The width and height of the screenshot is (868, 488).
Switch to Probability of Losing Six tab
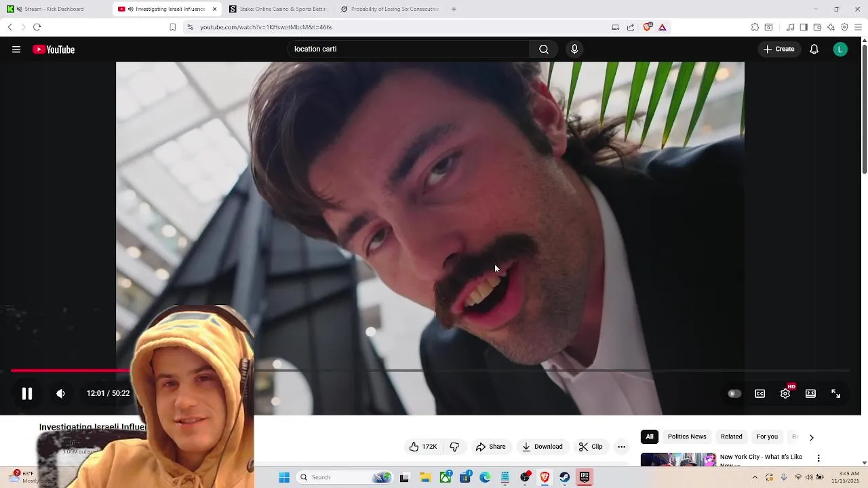coord(390,9)
